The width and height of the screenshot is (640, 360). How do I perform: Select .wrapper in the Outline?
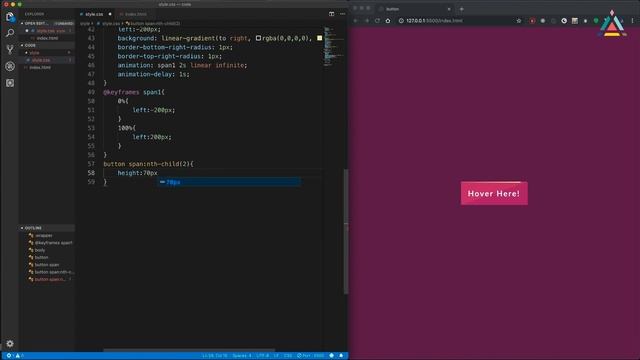pyautogui.click(x=44, y=236)
